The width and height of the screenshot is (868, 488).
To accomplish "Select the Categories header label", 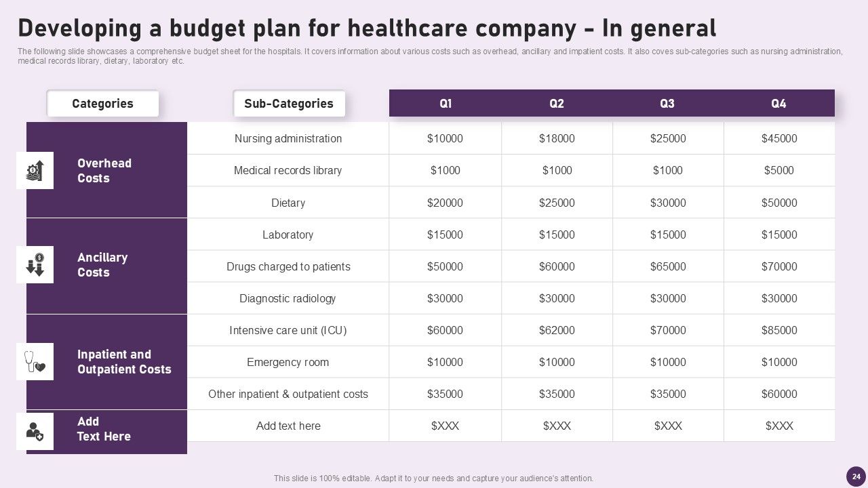I will pos(102,104).
